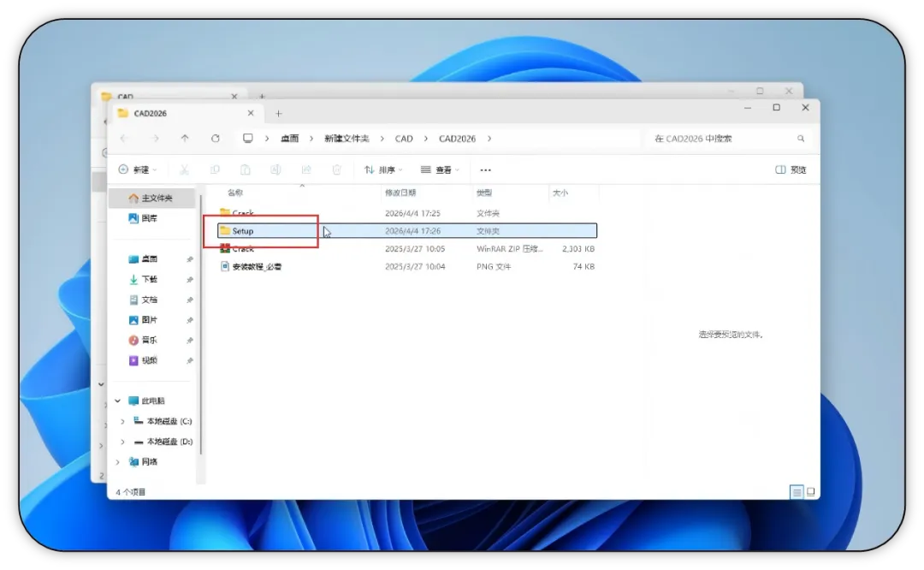The width and height of the screenshot is (924, 570).
Task: Open the 查看 view dropdown
Action: point(440,169)
